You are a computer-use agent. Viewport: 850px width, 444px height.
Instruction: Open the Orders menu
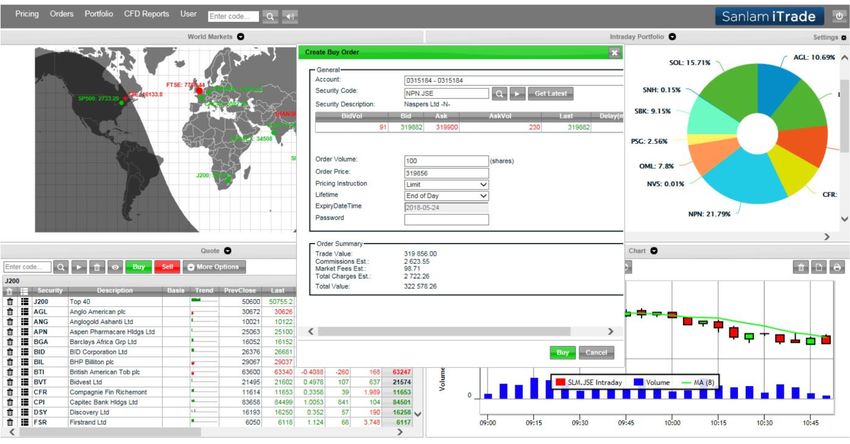(61, 14)
